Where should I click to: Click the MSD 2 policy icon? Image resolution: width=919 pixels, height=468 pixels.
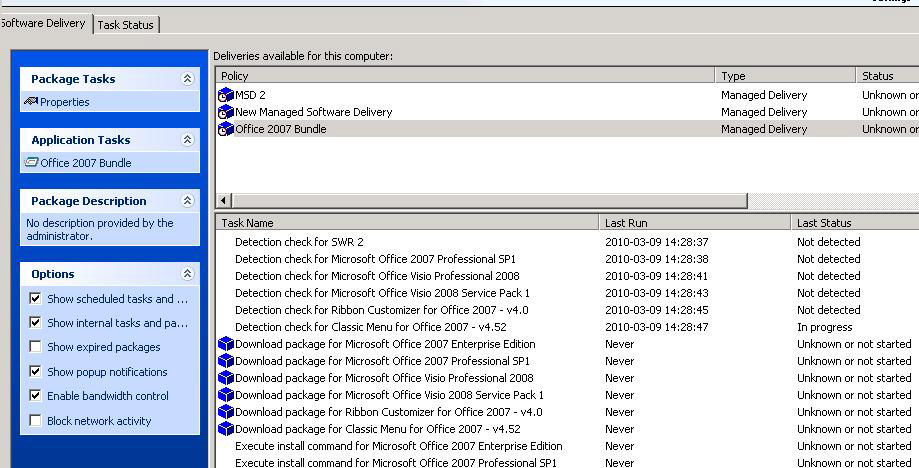coord(225,95)
